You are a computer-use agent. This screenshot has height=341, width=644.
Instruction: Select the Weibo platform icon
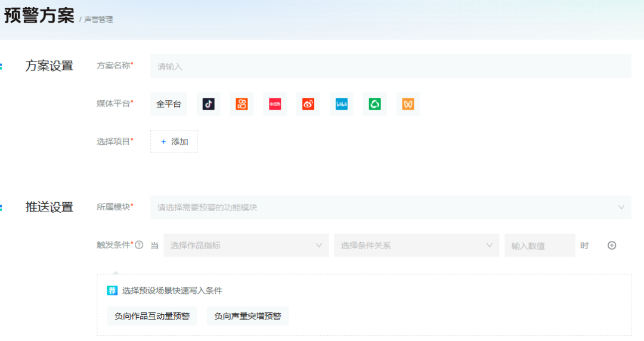click(308, 104)
